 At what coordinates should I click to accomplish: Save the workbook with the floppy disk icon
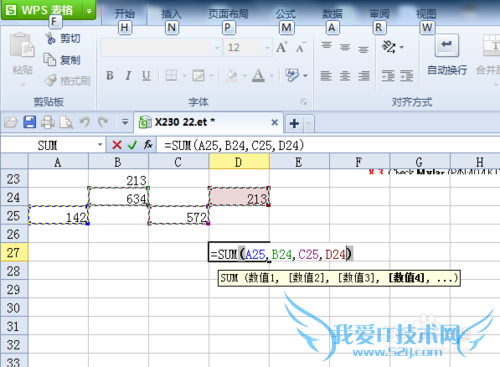click(x=30, y=122)
